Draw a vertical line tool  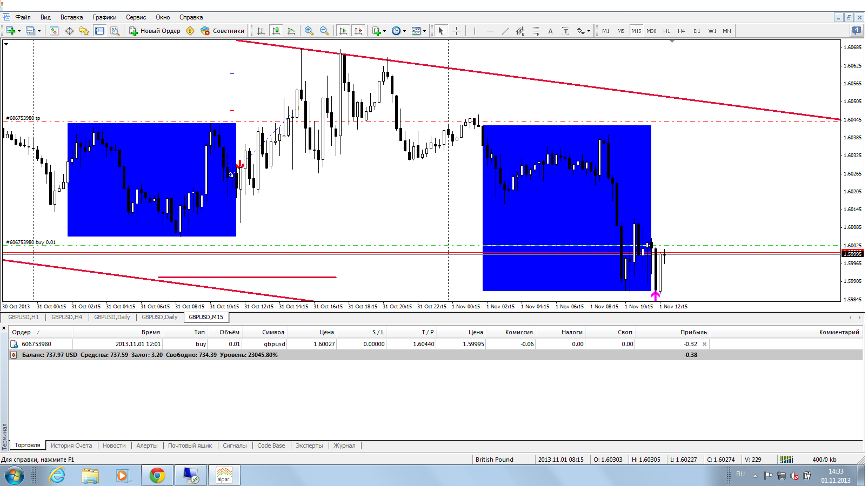coord(475,31)
